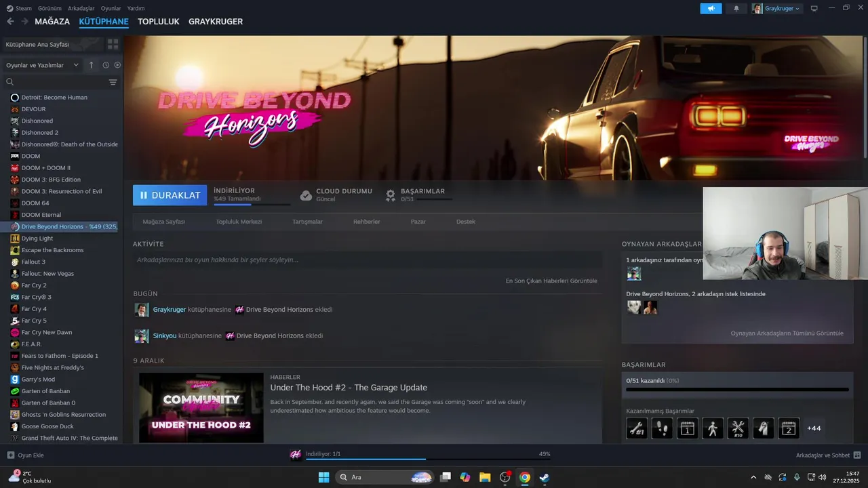Sort library with the up arrow icon

92,65
